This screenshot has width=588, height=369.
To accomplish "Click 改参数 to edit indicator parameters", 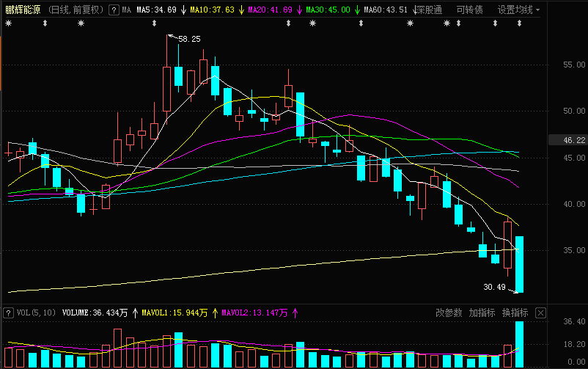I will click(x=449, y=313).
